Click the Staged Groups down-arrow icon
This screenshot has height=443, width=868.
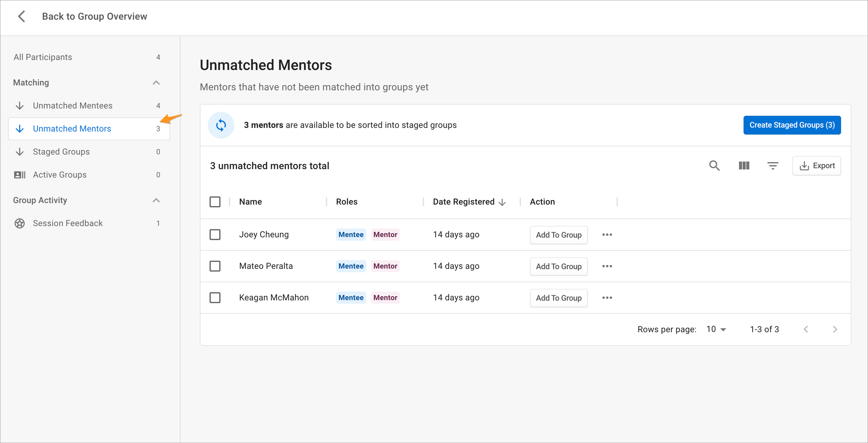[x=19, y=152]
